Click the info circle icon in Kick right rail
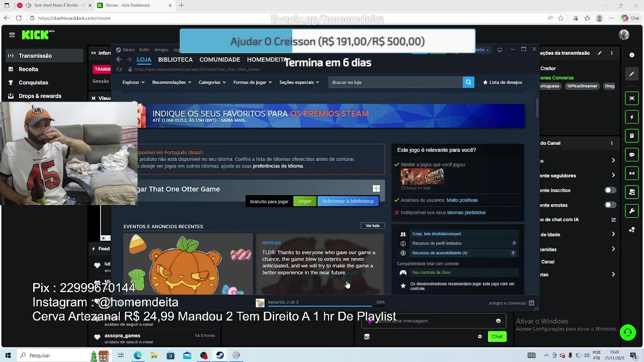644x362 pixels. [x=632, y=55]
